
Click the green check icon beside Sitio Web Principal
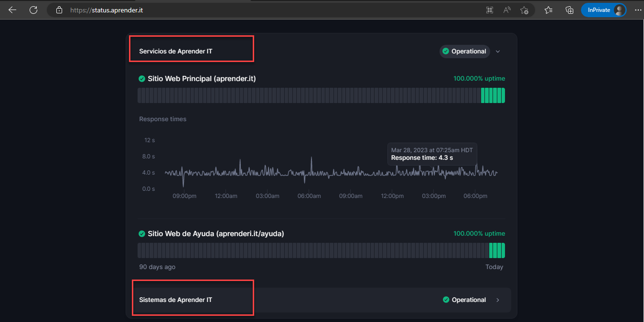pos(142,79)
